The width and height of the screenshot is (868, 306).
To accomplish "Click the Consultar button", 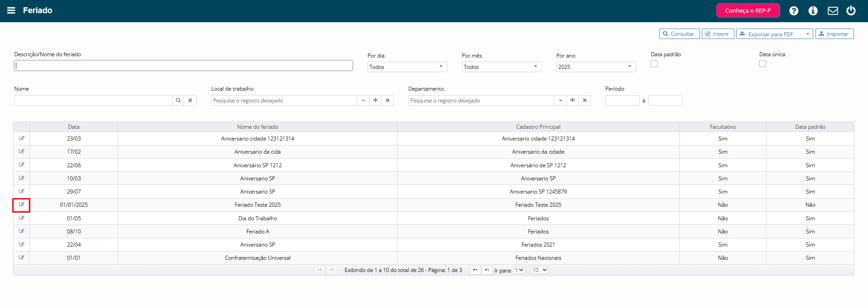I will 679,34.
